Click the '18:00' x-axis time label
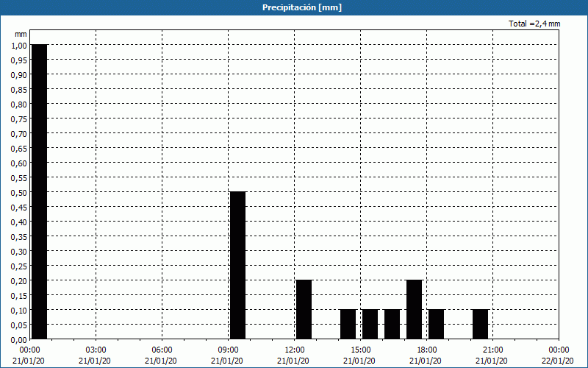This screenshot has width=588, height=368. (x=427, y=350)
